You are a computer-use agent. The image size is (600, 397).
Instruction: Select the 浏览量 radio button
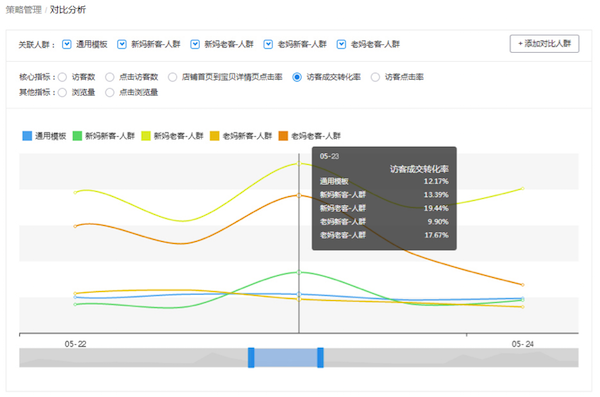(62, 93)
